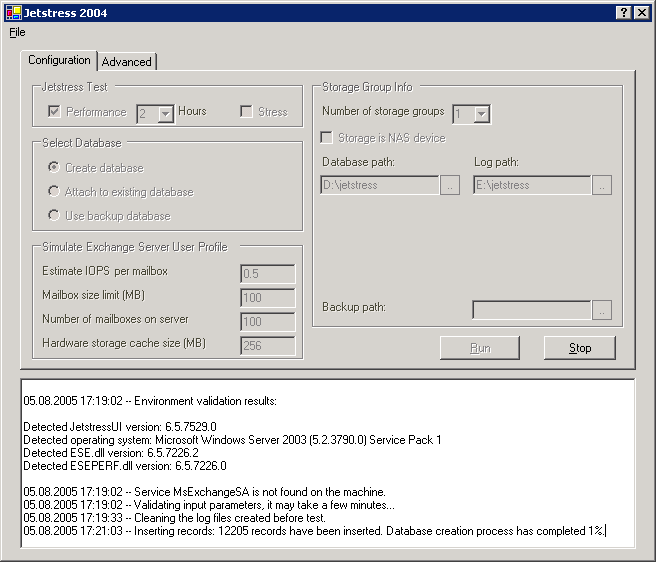Click the Jetstress 2004 title bar icon
Image resolution: width=656 pixels, height=562 pixels.
13,13
